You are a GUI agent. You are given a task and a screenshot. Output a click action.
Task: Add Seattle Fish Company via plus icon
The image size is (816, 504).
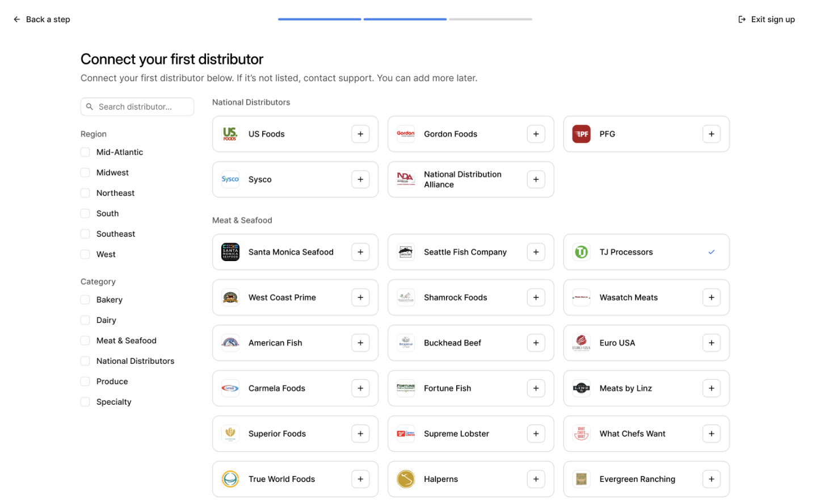[x=536, y=252]
